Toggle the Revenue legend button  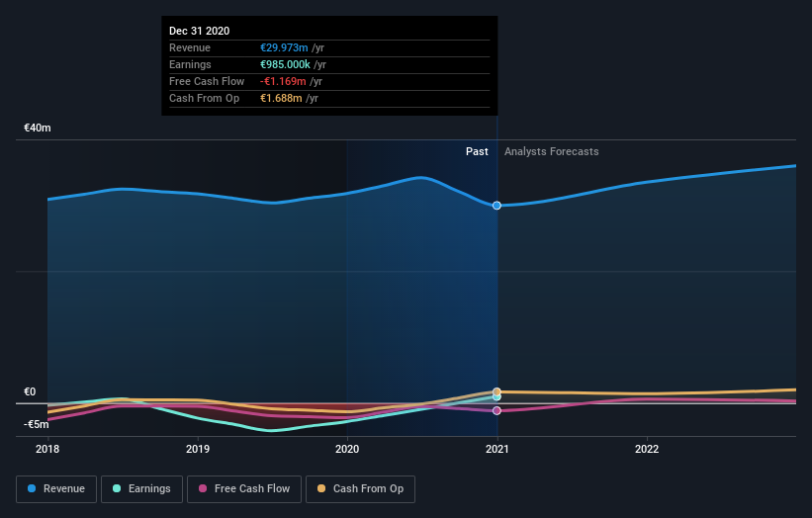coord(56,489)
